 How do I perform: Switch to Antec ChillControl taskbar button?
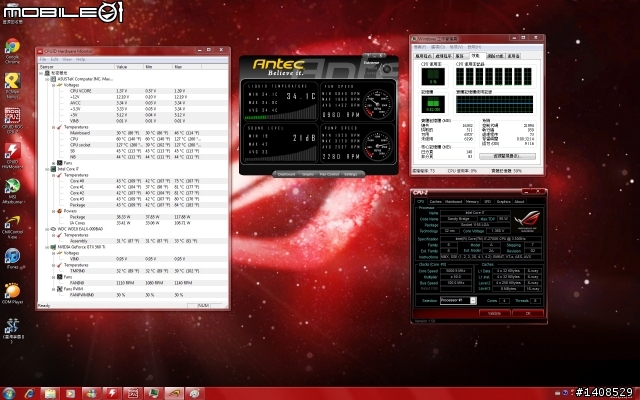pos(174,393)
